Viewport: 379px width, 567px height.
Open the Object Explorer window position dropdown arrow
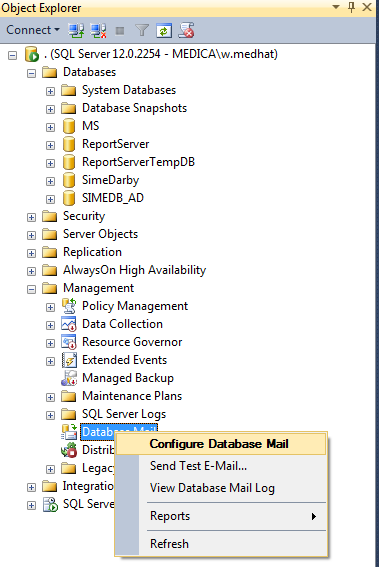coord(336,7)
